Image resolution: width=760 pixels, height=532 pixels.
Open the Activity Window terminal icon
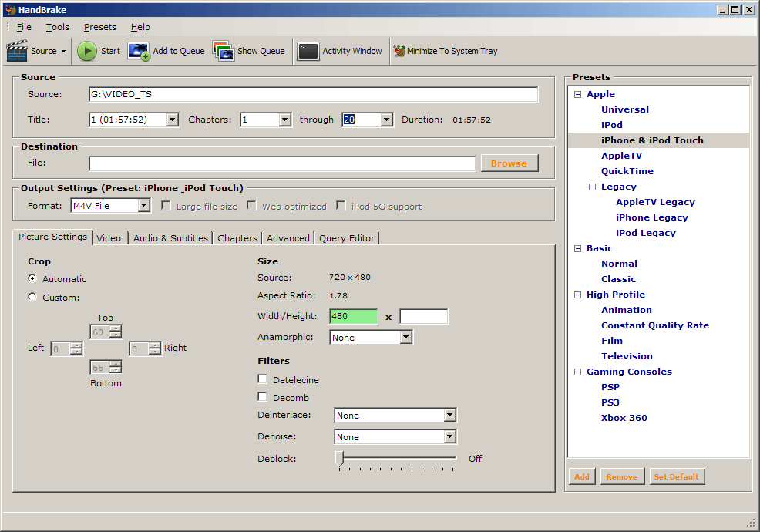308,51
